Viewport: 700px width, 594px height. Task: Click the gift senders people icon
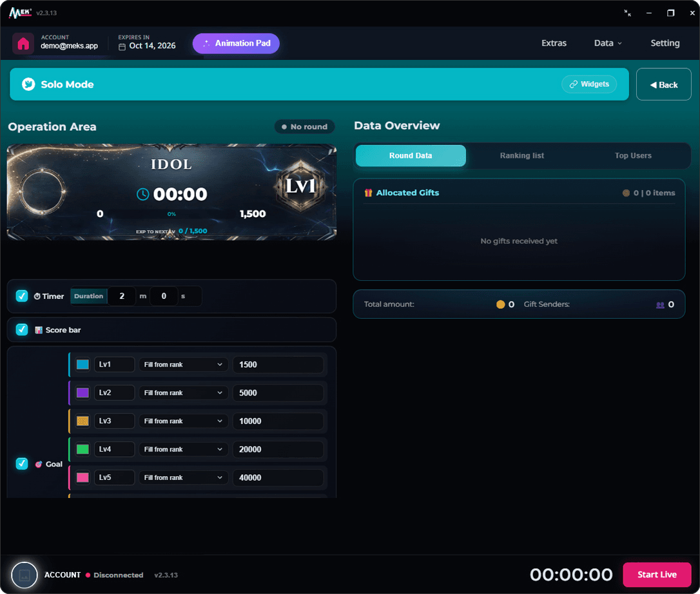660,305
